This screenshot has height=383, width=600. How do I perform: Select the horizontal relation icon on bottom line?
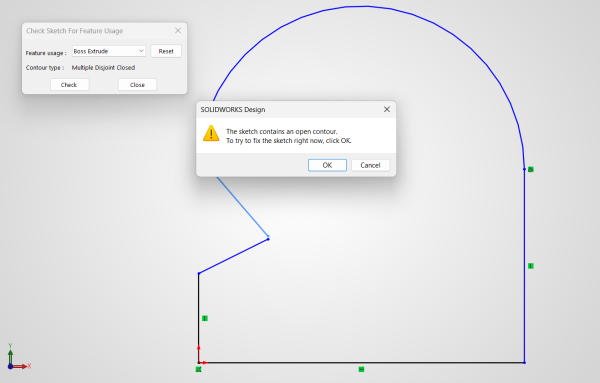click(361, 369)
